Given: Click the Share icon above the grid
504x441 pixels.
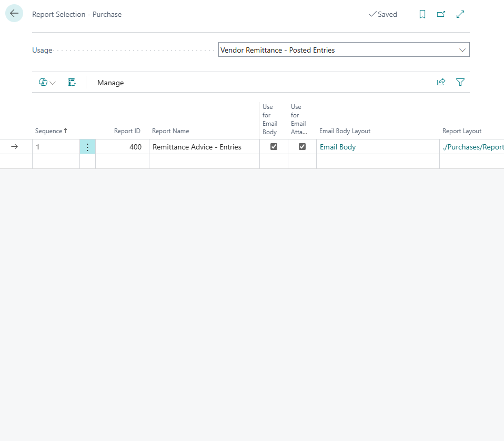Looking at the screenshot, I should [x=441, y=82].
